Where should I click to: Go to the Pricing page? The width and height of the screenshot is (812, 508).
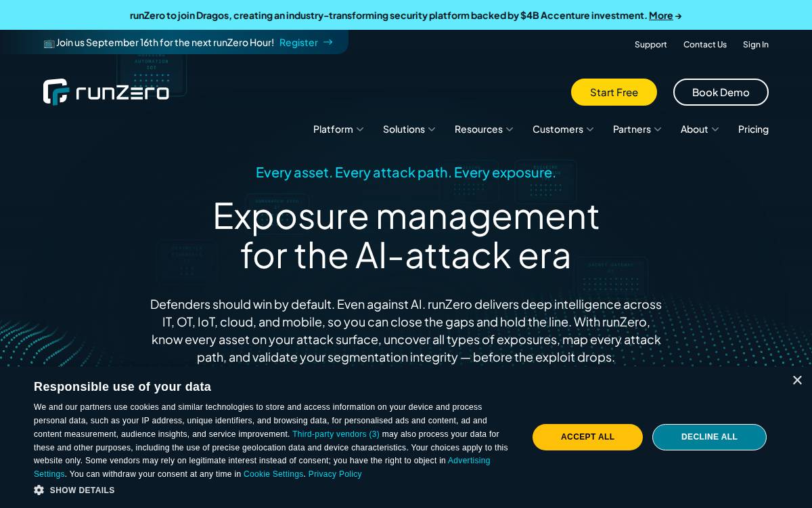point(753,129)
